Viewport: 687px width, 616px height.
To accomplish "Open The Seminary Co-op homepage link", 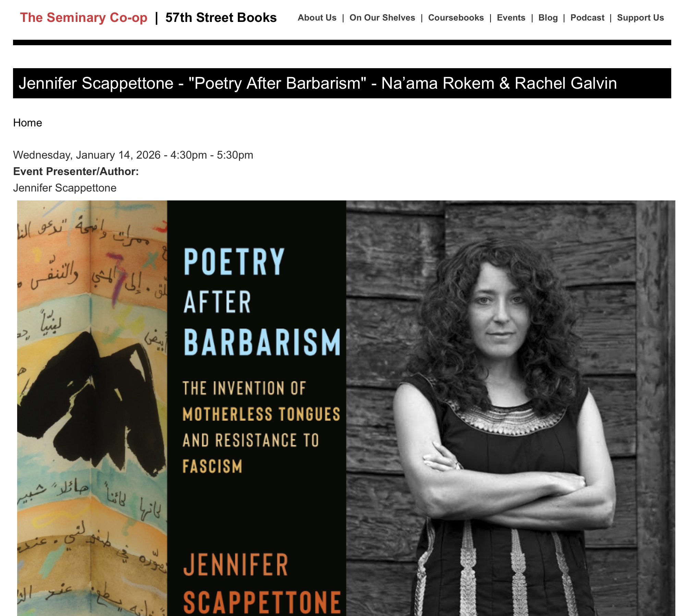I will point(84,17).
